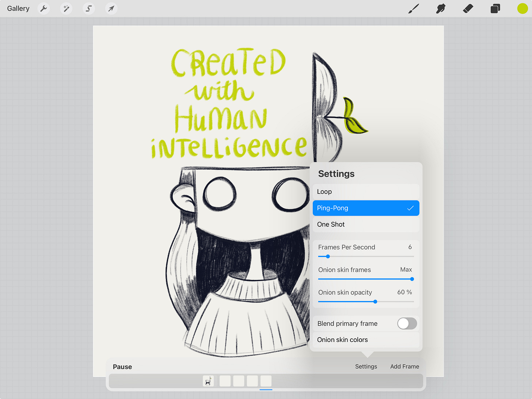Select the third frame in timeline

[239, 381]
